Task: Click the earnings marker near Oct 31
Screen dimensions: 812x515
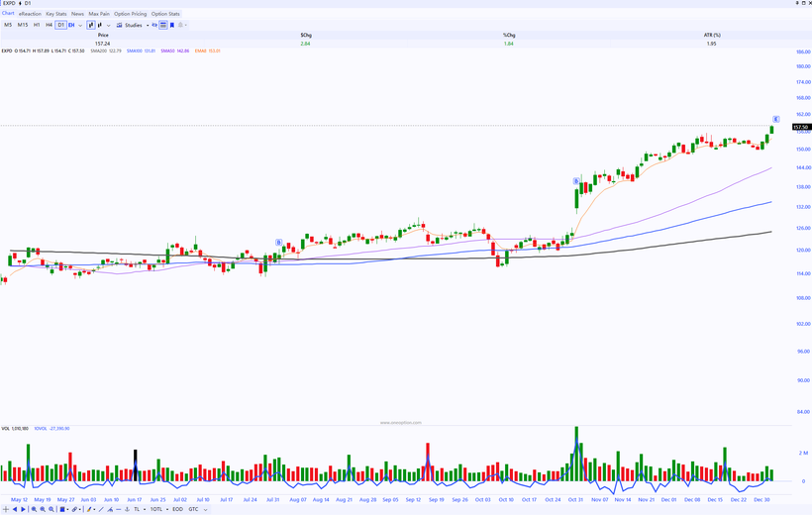Action: click(x=576, y=181)
